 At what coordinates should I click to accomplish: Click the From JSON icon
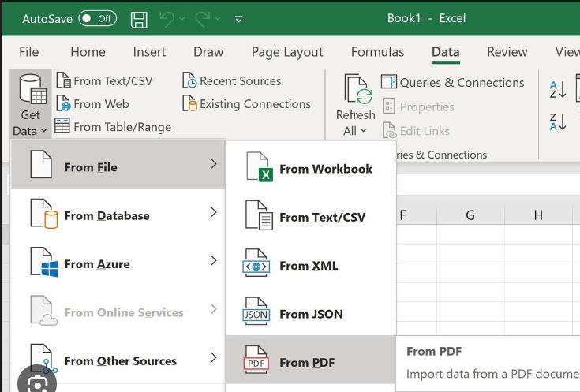[256, 312]
